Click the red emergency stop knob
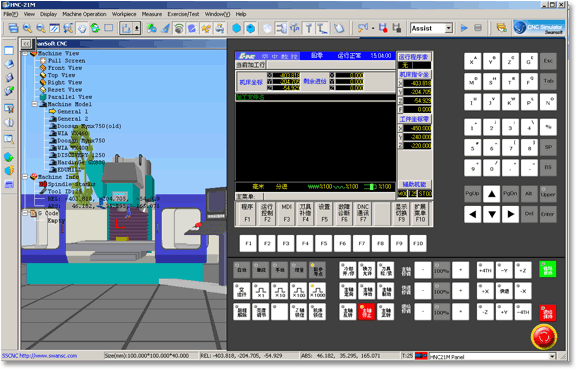Screen dimensions: 582x372 (x=544, y=337)
